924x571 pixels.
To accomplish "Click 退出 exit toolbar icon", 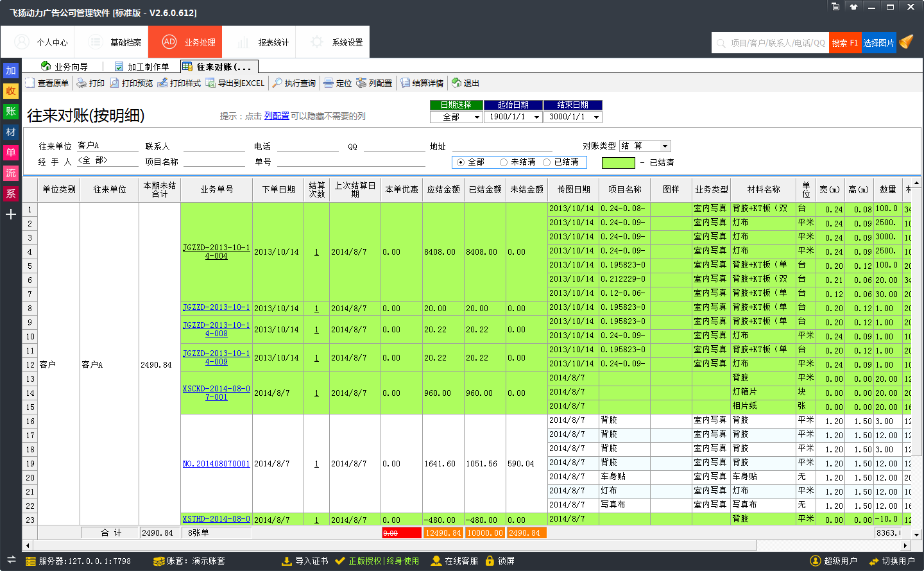I will click(456, 83).
